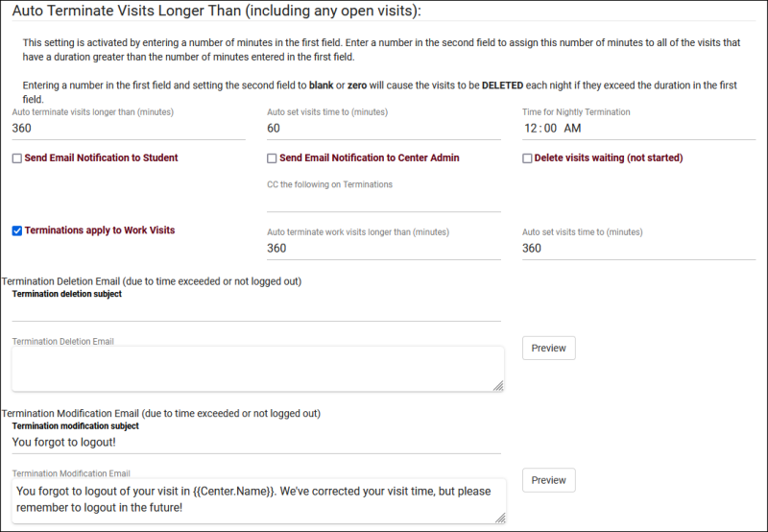Viewport: 768px width, 532px height.
Task: Click the Termination modification subject field
Action: [x=256, y=443]
